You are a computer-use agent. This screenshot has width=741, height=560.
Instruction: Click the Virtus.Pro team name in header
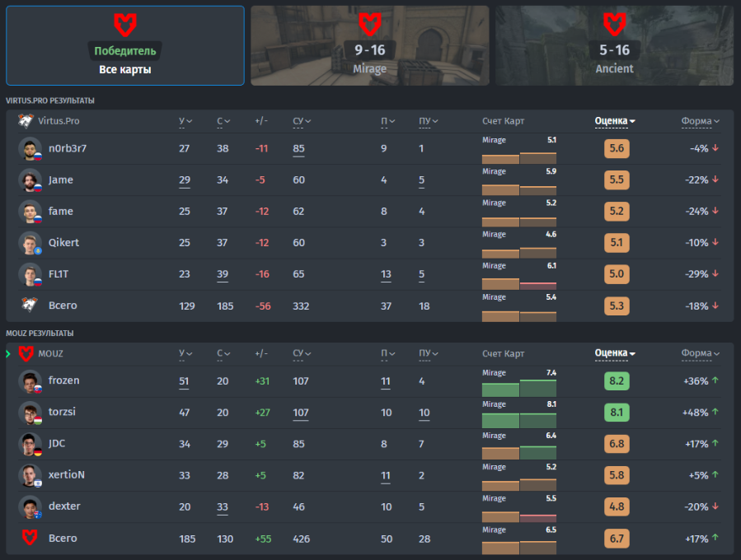coord(59,121)
